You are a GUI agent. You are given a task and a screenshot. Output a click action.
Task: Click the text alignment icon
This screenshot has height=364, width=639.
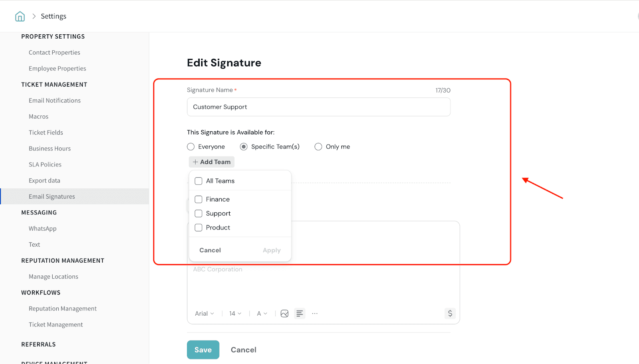click(x=300, y=314)
